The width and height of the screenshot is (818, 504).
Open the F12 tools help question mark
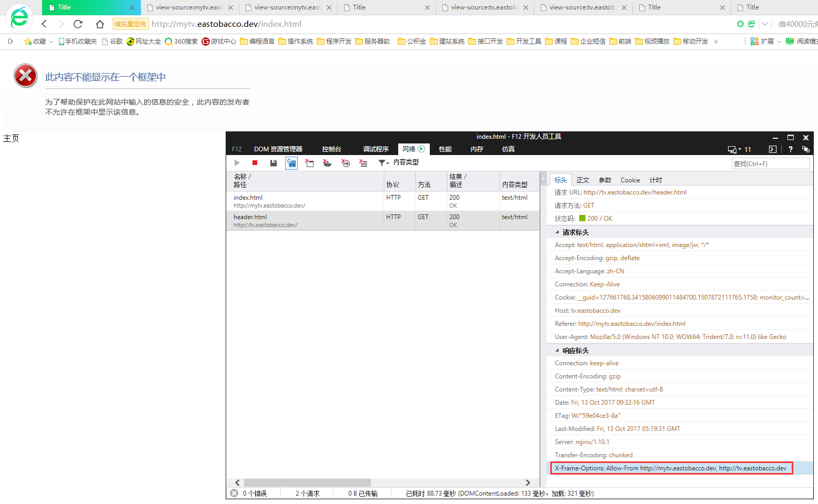790,149
